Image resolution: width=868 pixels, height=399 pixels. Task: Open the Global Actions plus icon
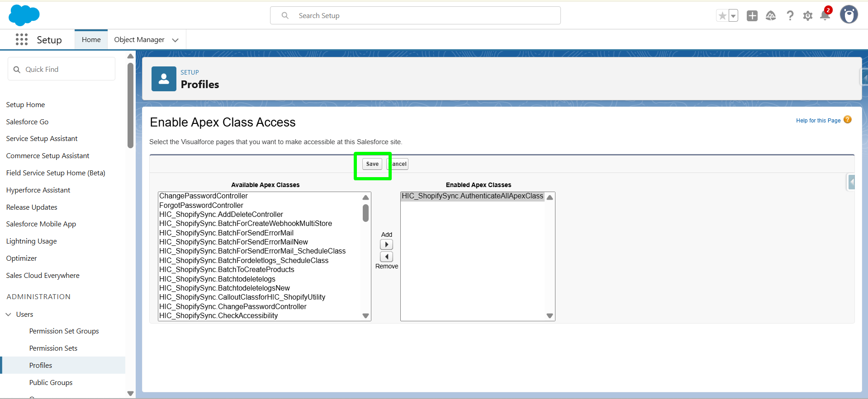tap(752, 16)
